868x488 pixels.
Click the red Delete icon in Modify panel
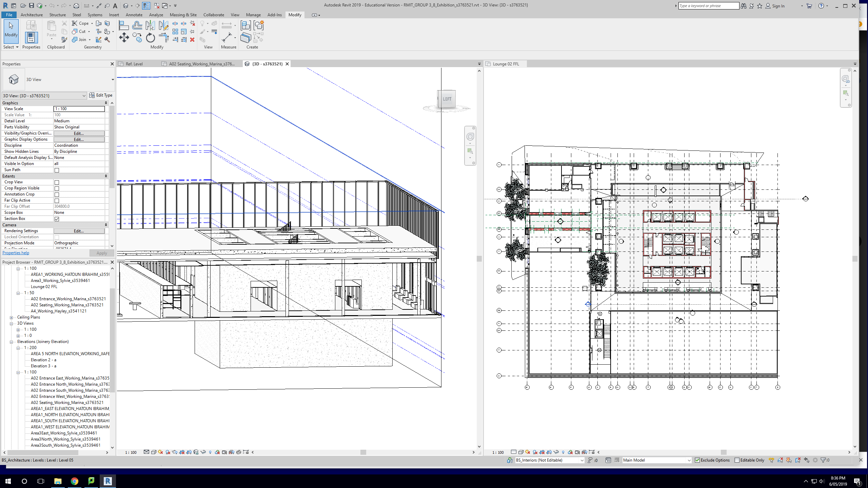192,40
